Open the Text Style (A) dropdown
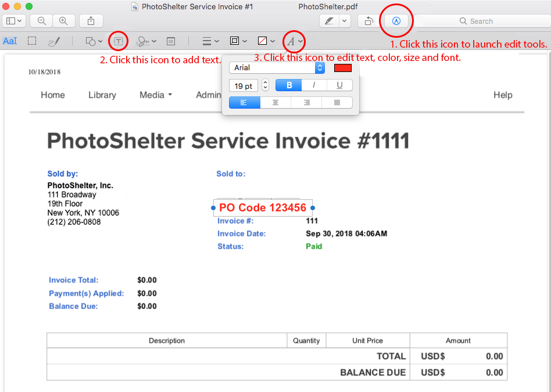The width and height of the screenshot is (551, 392). 295,41
